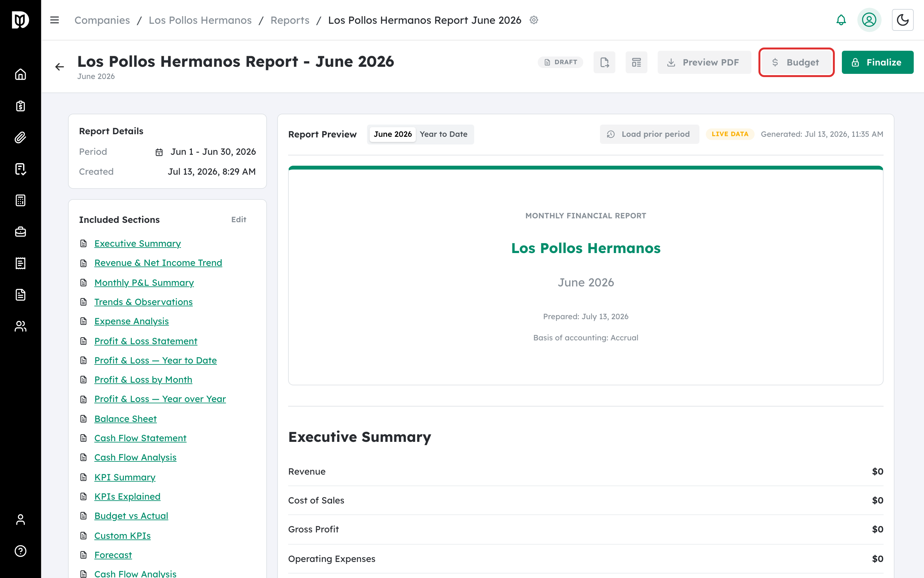Image resolution: width=924 pixels, height=578 pixels.
Task: Click the report settings gear icon
Action: (534, 20)
